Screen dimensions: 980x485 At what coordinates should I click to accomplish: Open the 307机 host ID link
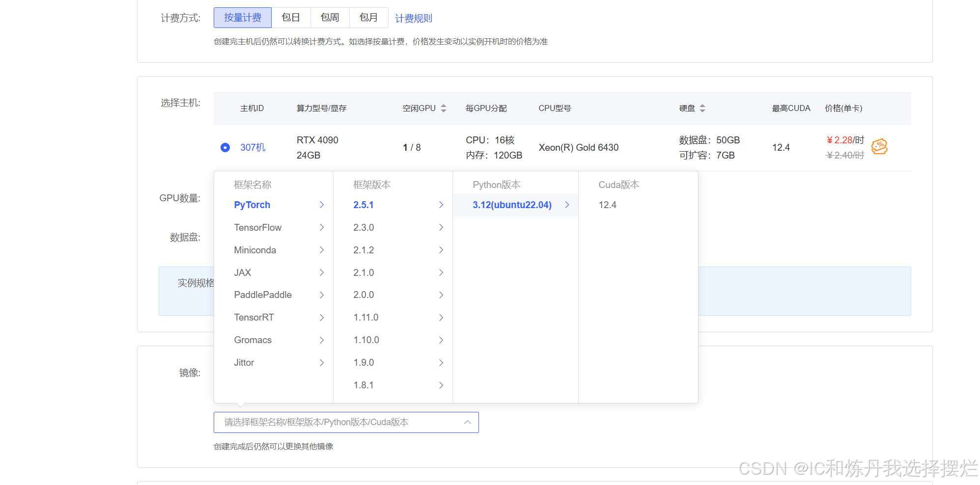click(252, 147)
